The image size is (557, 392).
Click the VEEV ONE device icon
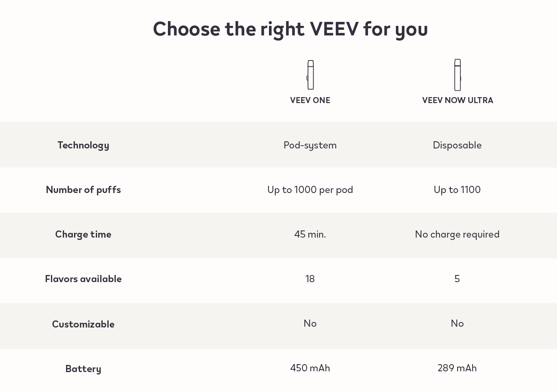tap(310, 75)
